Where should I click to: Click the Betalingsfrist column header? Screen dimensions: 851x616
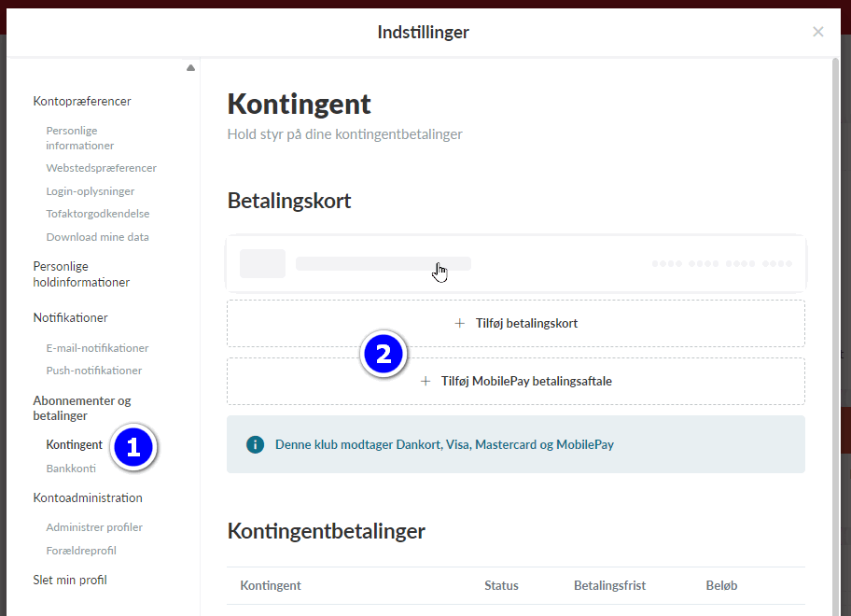pyautogui.click(x=610, y=585)
